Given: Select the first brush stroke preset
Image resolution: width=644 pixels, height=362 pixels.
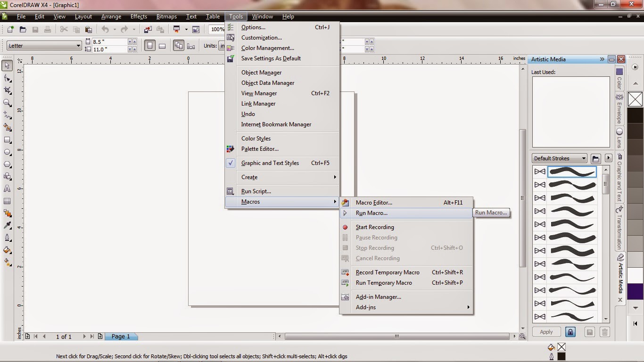Looking at the screenshot, I should 572,171.
